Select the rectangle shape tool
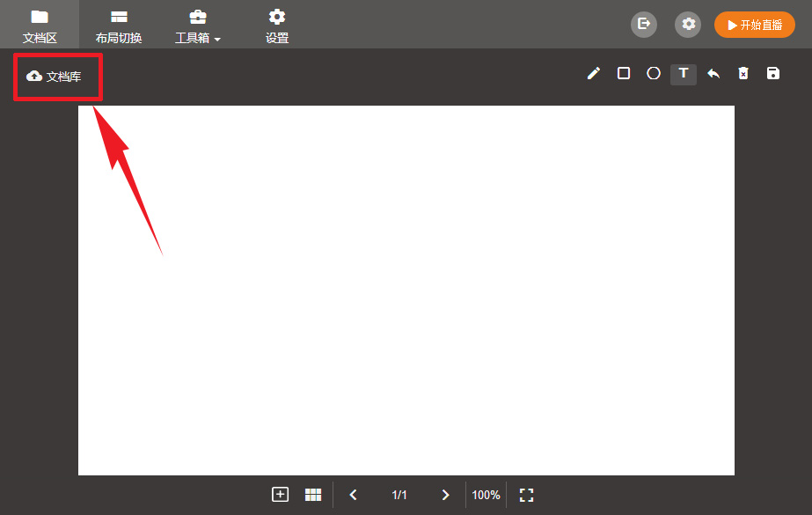 pos(624,74)
